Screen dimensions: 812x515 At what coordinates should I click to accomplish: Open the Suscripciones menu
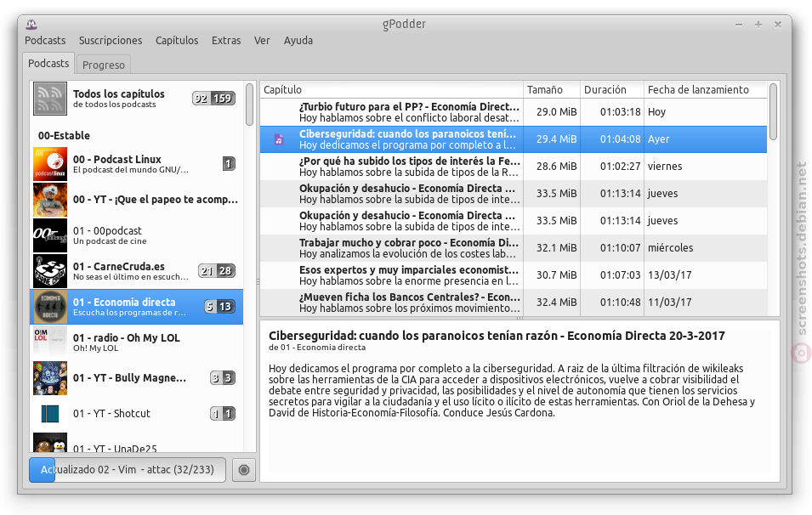(111, 41)
